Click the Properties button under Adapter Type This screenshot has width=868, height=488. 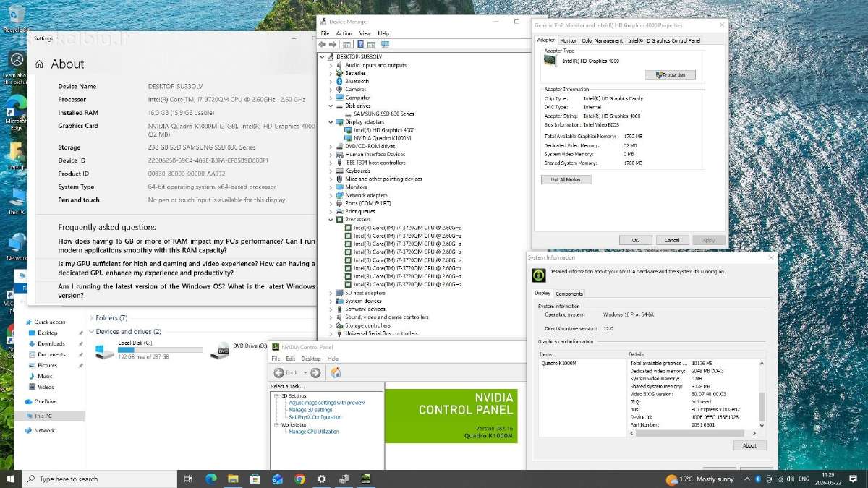pos(670,74)
